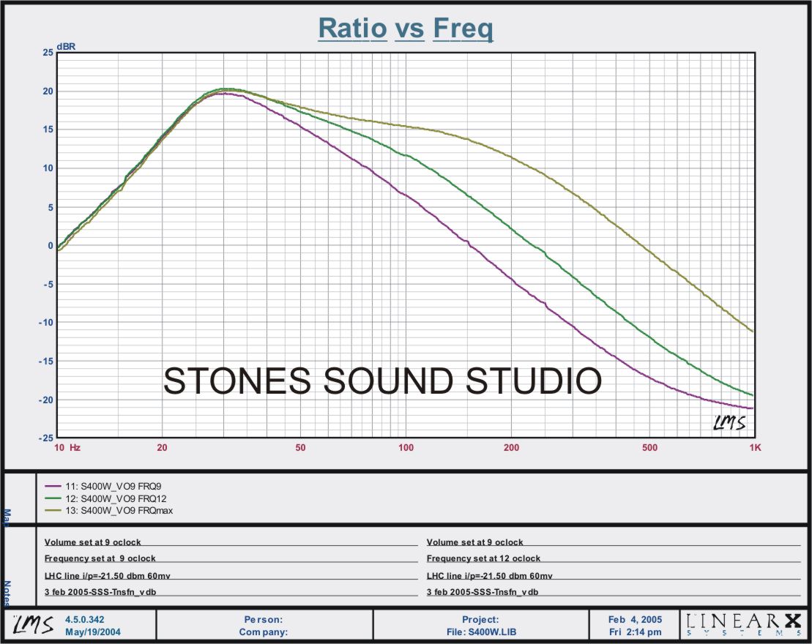
Task: Click the build date 'May/19/2004'
Action: pos(93,632)
